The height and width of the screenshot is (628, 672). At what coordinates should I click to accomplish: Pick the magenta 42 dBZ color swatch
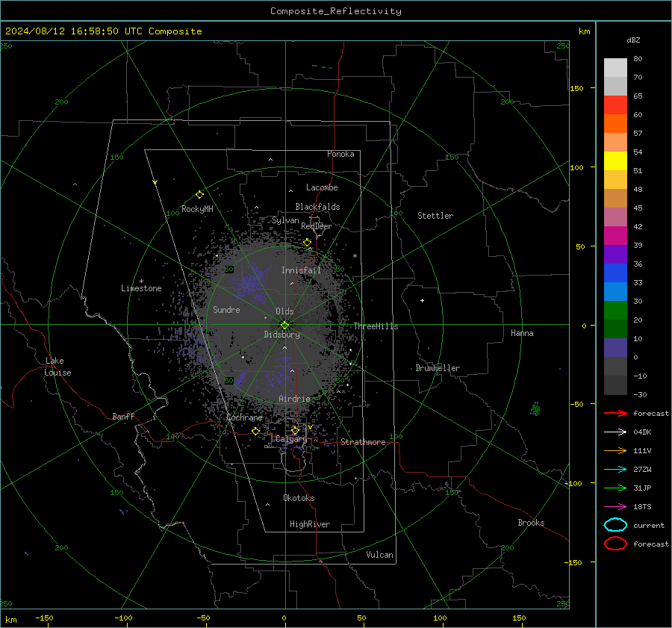615,235
